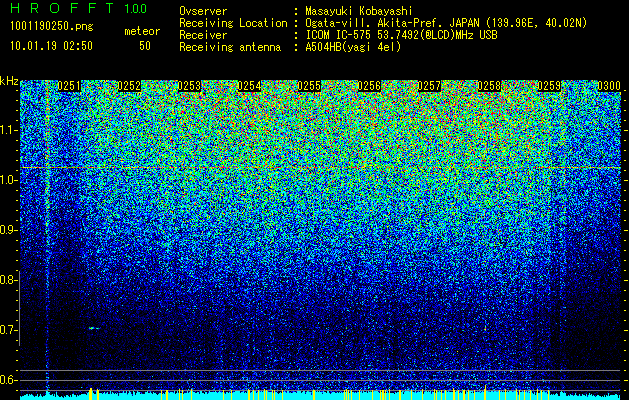Click the orange horizontal carrier line
The image size is (629, 400).
click(321, 167)
